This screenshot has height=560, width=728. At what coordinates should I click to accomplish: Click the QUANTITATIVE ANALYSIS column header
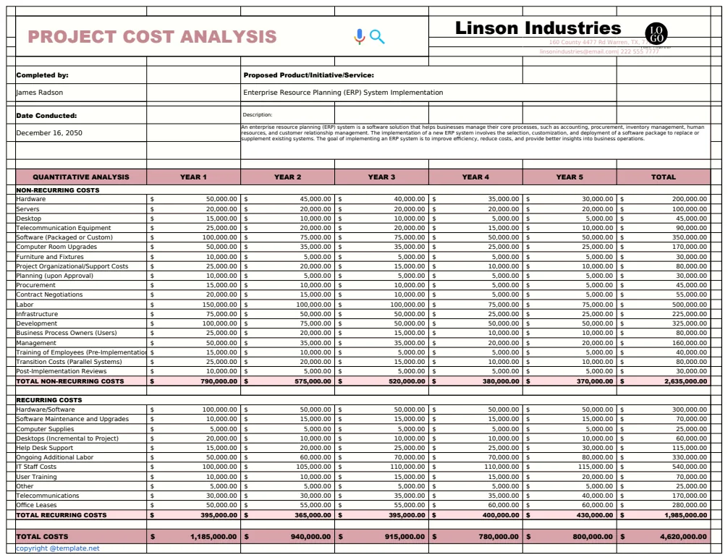[81, 177]
